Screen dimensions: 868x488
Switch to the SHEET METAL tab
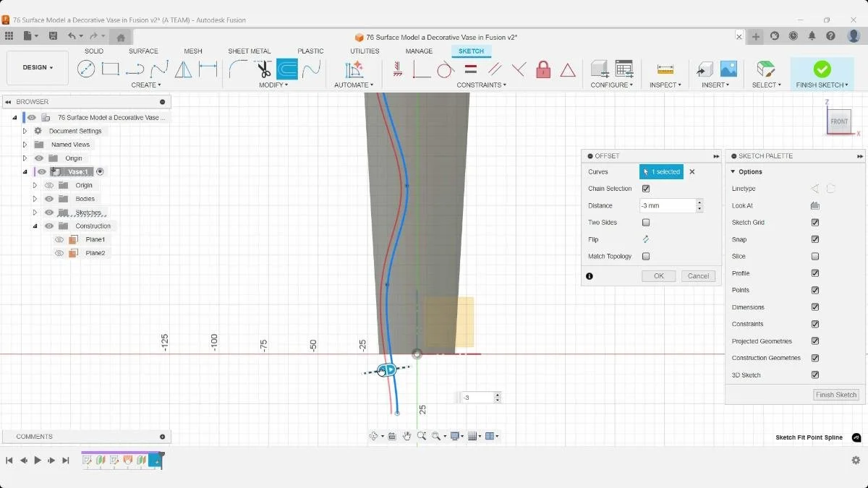250,51
